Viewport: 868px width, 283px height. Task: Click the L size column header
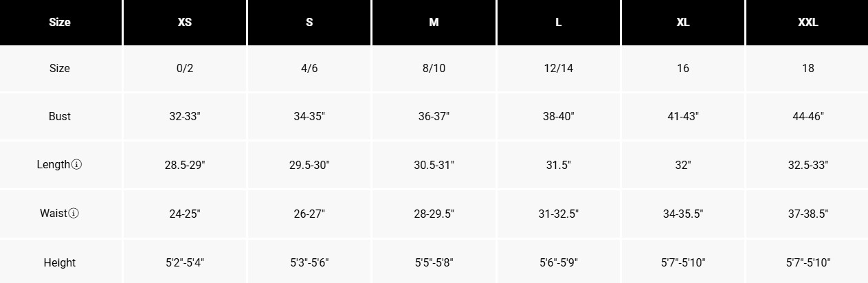tap(558, 22)
